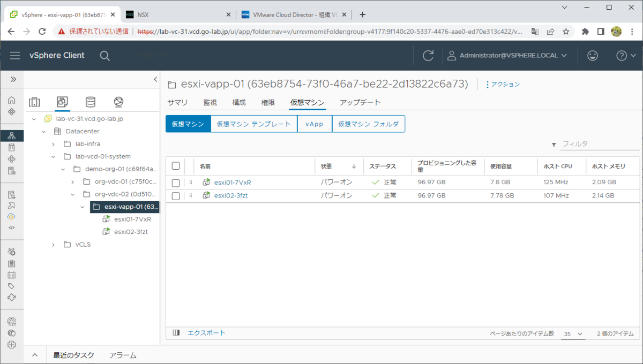643x364 pixels.
Task: Click into the フィルタ input field
Action: 600,144
